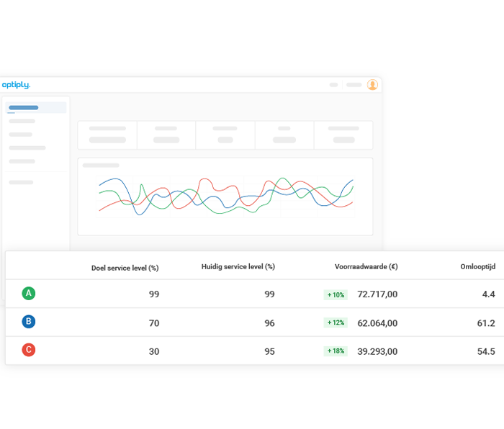Click the +12% badge in row B
504x429 pixels.
(336, 322)
